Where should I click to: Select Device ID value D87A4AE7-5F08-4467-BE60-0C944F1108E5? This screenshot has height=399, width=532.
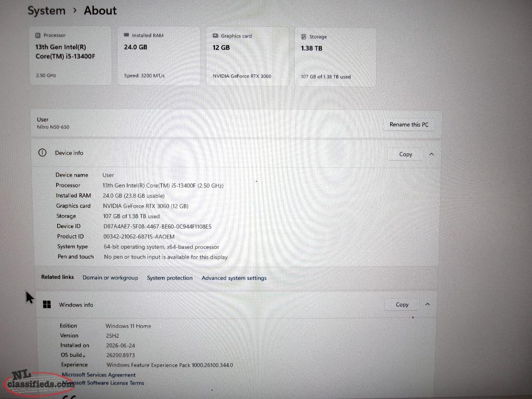coord(157,227)
